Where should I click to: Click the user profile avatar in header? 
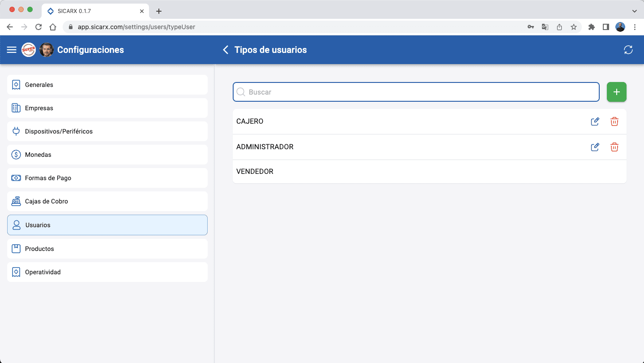coord(47,50)
